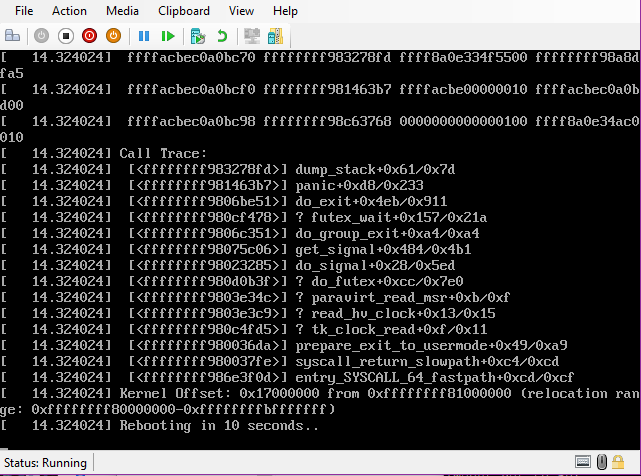641x476 pixels.
Task: Click the Ctrl+Alt+Del toolbar icon
Action: [12, 36]
